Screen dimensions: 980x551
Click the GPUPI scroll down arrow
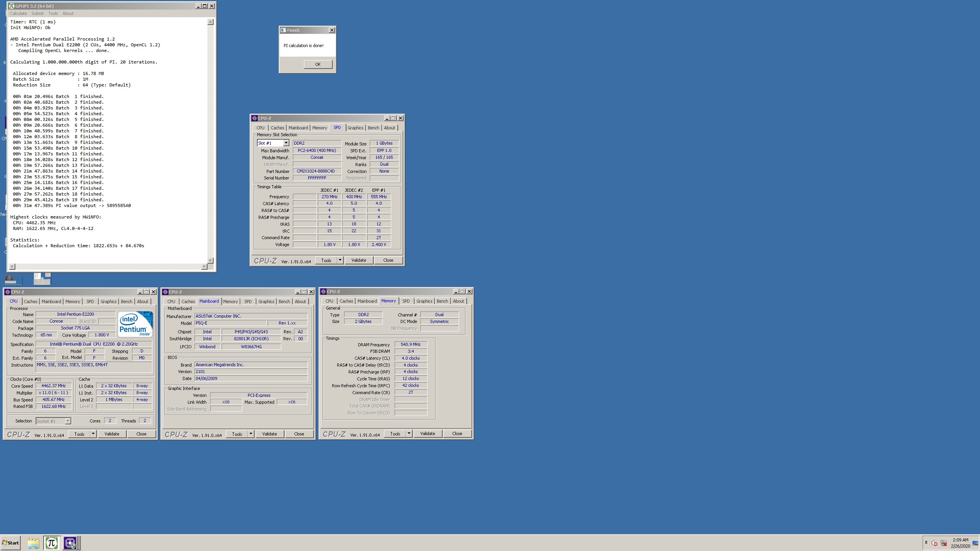tap(210, 260)
